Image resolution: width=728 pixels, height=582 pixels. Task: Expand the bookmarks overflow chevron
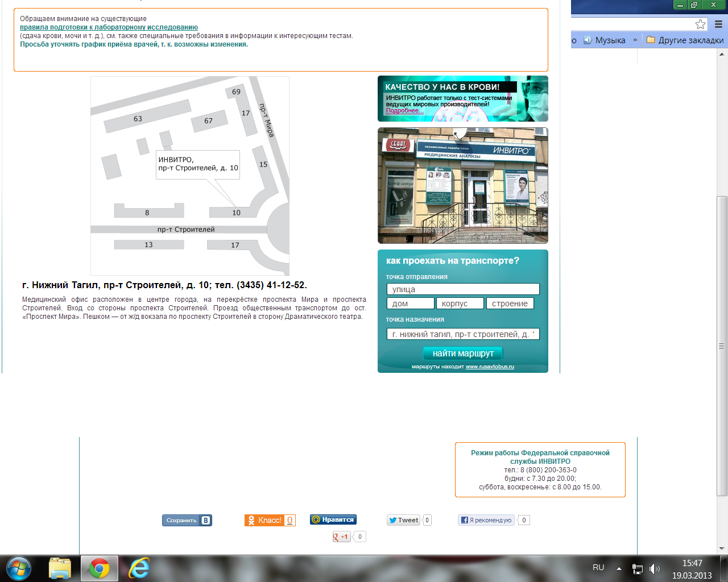[635, 40]
